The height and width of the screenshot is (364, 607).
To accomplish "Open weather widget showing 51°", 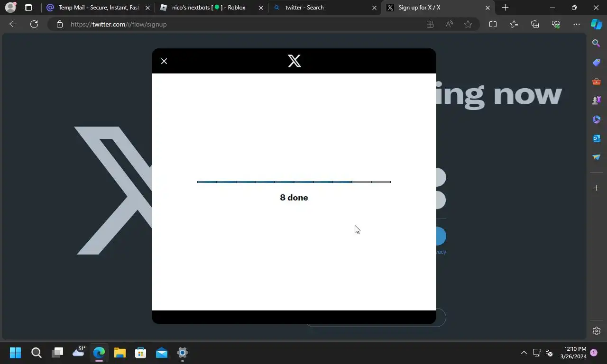I will pyautogui.click(x=78, y=352).
